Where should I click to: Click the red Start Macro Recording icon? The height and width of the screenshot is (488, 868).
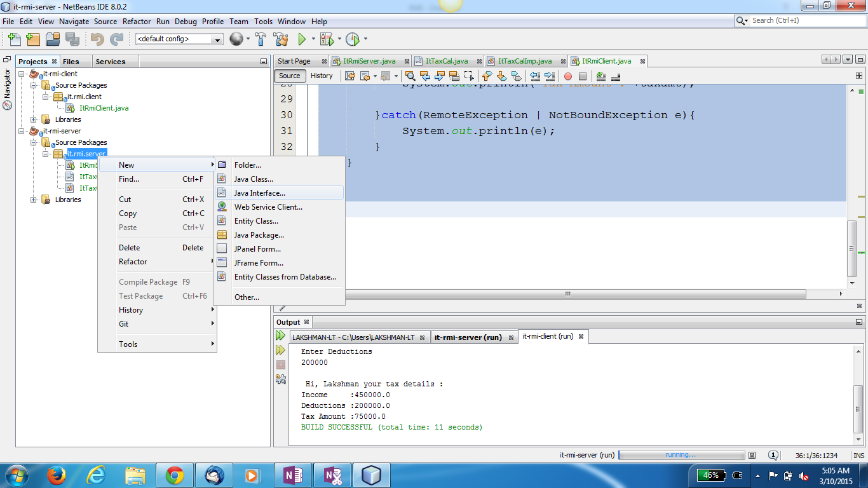[568, 76]
